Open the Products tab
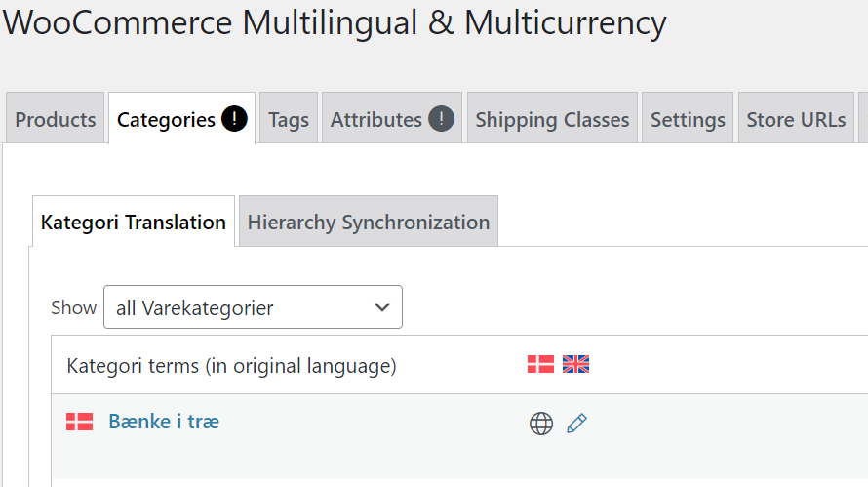Image resolution: width=868 pixels, height=487 pixels. [56, 118]
